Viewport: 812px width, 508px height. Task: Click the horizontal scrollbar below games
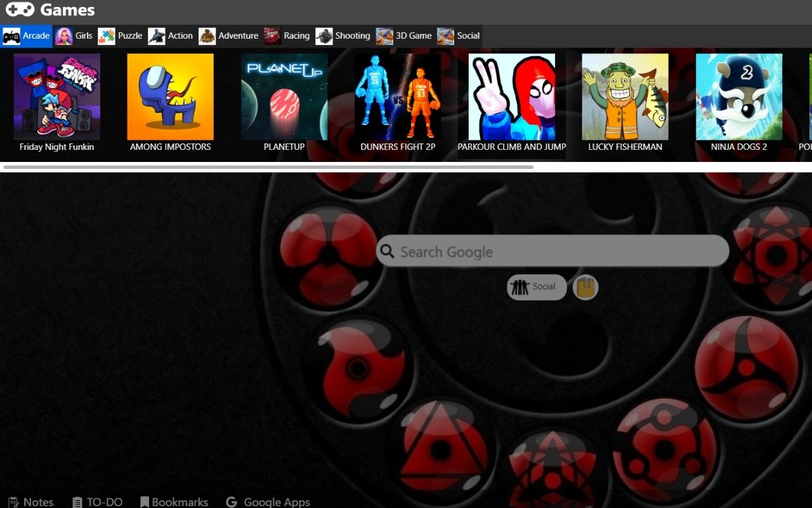[266, 168]
